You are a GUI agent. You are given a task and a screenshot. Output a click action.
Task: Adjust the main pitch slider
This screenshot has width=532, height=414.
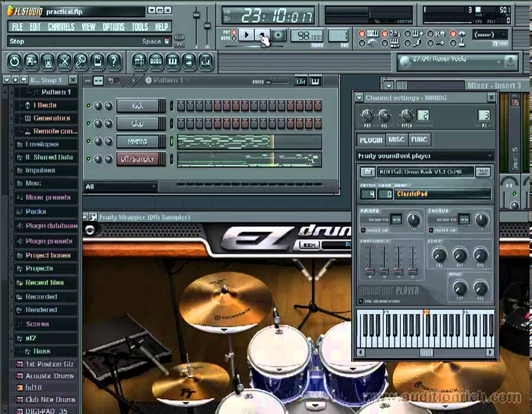tap(207, 26)
